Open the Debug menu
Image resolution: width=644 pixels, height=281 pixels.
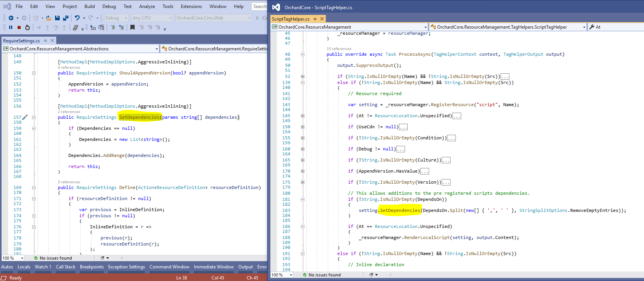(109, 6)
